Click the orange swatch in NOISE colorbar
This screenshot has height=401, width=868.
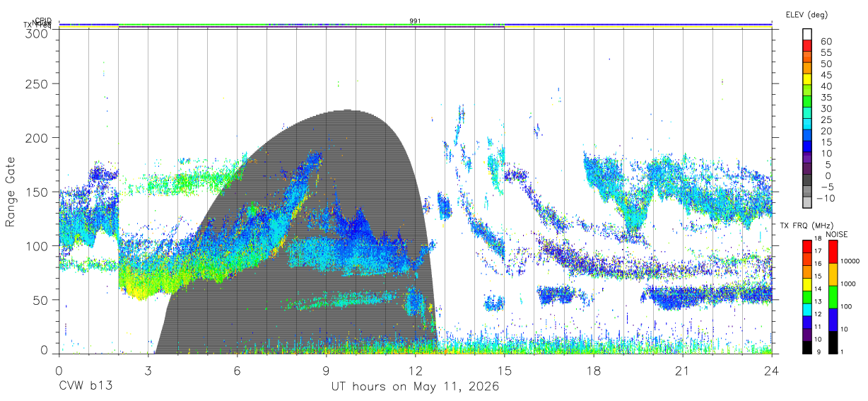[833, 274]
